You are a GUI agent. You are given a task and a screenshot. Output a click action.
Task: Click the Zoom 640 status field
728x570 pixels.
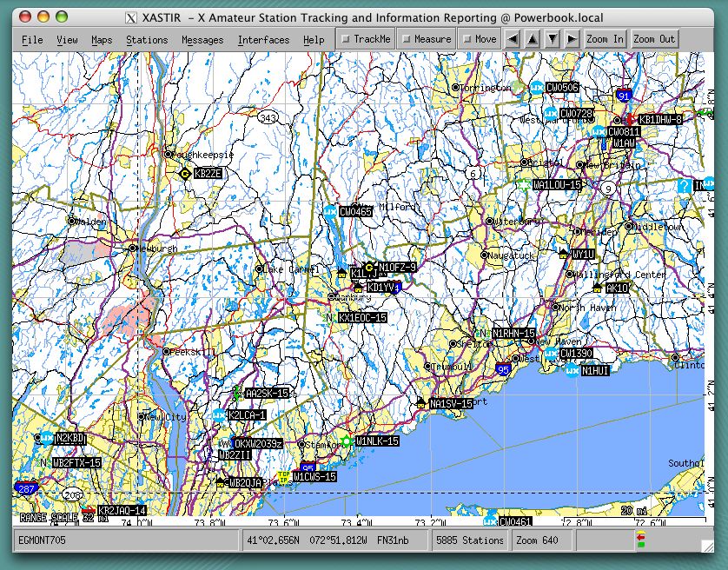(541, 540)
